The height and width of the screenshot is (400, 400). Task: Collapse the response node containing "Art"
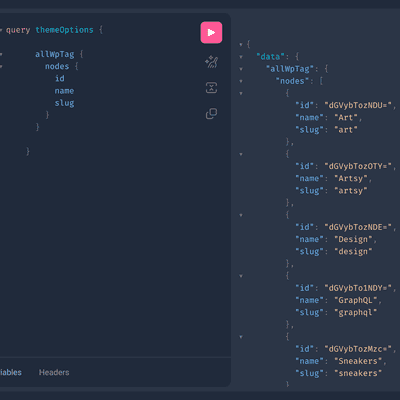click(x=241, y=94)
